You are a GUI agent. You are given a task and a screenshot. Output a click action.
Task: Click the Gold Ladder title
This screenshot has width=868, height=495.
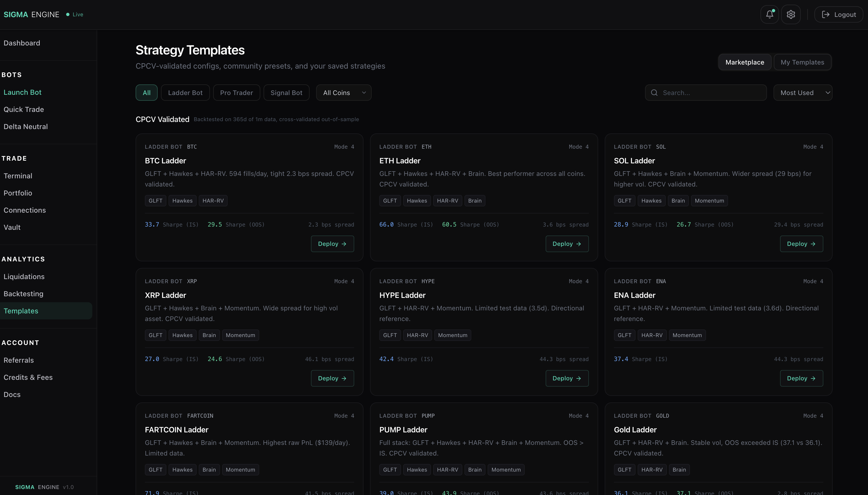coord(635,429)
